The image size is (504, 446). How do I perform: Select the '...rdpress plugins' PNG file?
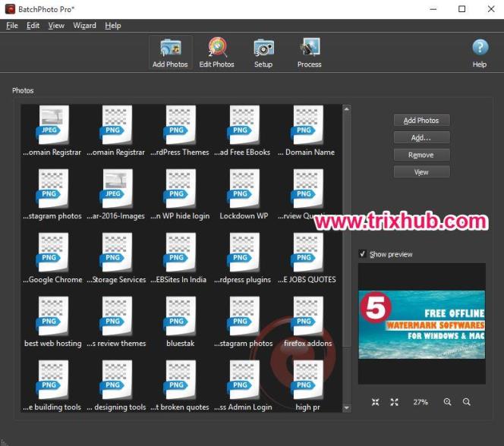244,259
